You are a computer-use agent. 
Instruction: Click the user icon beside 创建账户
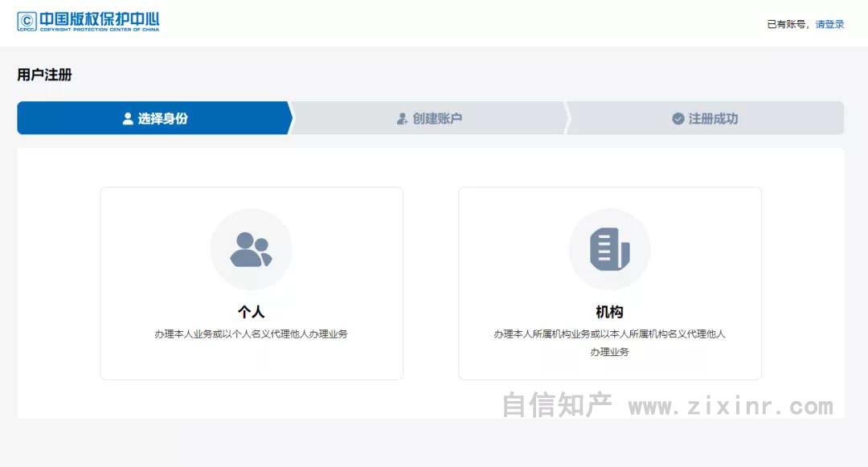403,118
